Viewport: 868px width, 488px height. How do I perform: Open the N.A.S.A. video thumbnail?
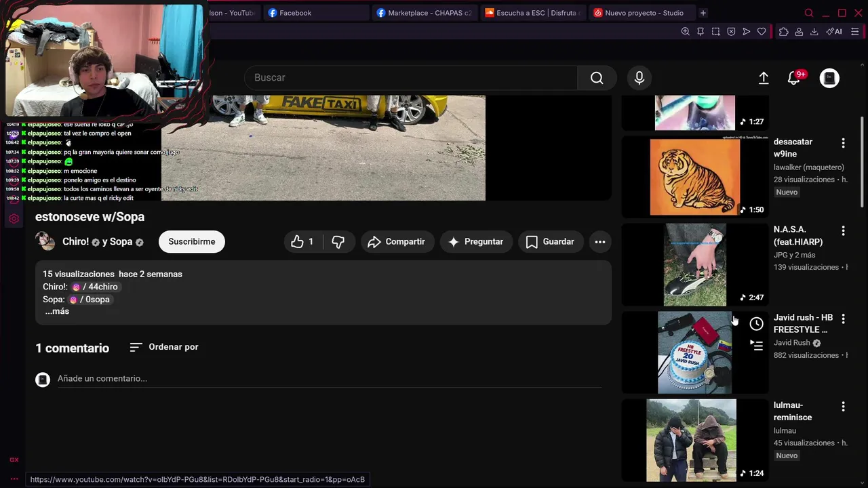point(695,264)
